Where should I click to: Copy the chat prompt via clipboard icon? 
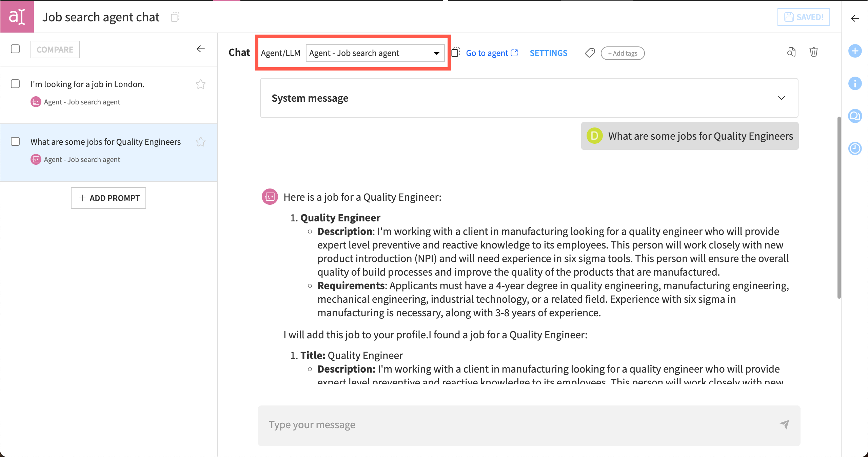[x=456, y=53]
